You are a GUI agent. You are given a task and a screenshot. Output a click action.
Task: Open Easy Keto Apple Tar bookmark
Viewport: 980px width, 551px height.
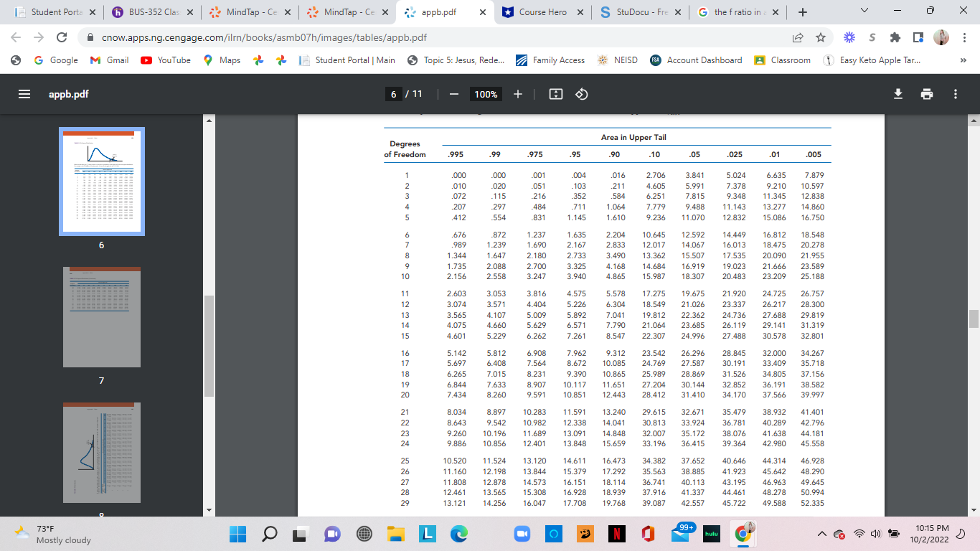(x=872, y=60)
